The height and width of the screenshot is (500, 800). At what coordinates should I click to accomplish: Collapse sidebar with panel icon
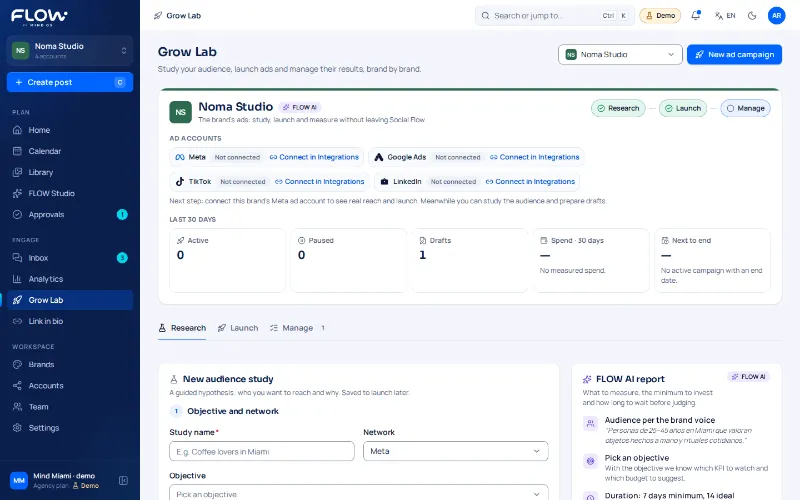click(x=123, y=481)
